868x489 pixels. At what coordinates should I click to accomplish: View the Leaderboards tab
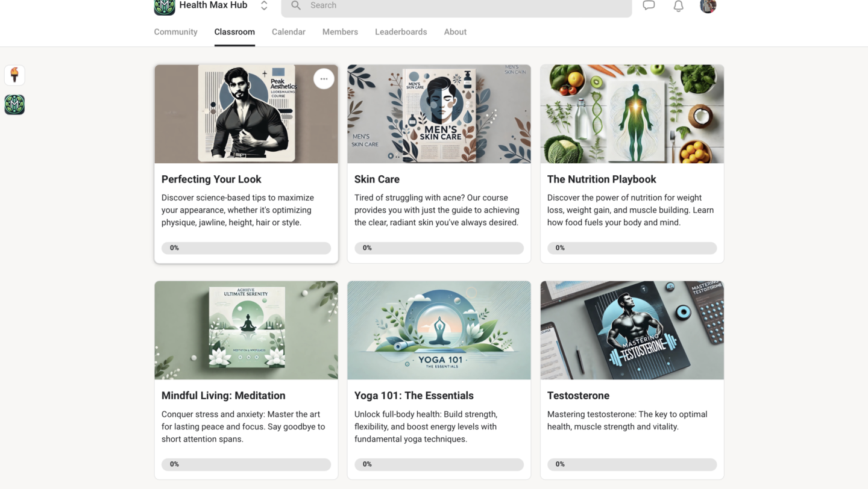[401, 32]
